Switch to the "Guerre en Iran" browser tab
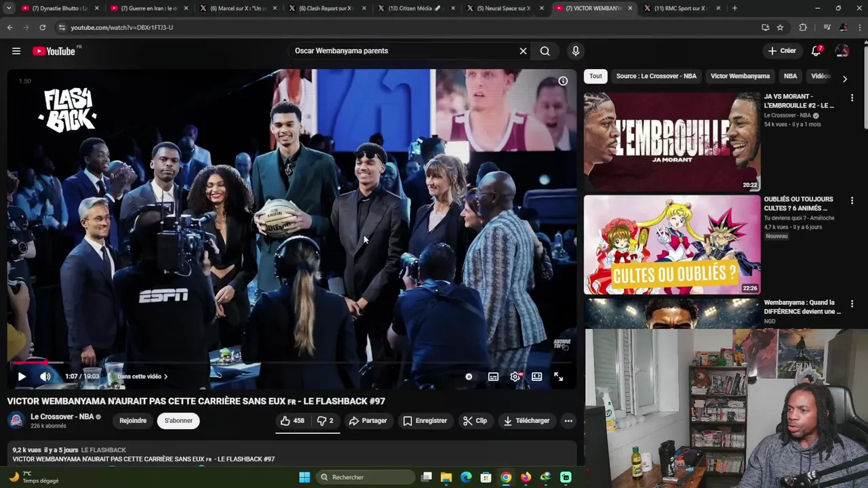 click(x=149, y=8)
